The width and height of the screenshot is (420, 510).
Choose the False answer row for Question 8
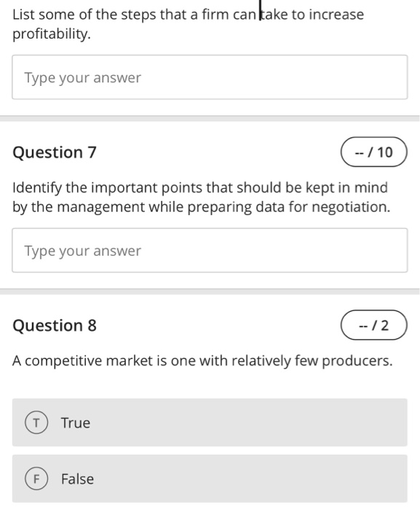(x=210, y=479)
